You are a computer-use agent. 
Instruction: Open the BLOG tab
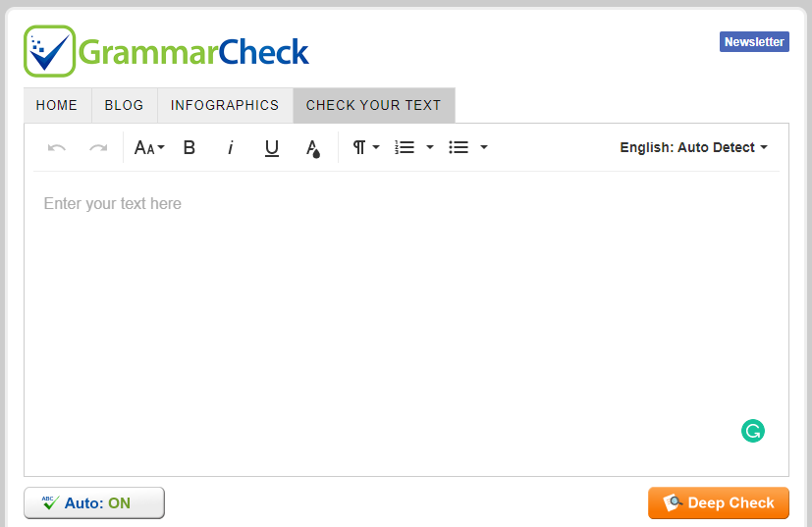click(x=125, y=105)
